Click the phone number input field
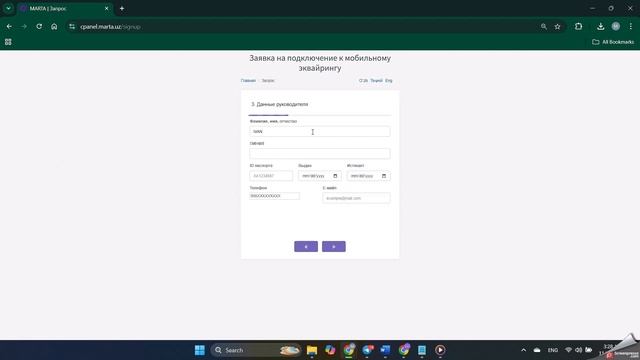This screenshot has width=640, height=360. pyautogui.click(x=274, y=196)
